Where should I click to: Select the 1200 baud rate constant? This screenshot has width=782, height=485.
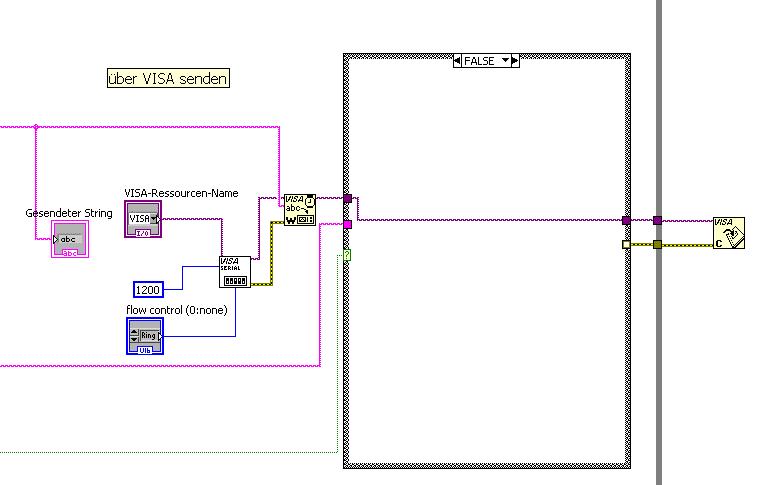(x=148, y=290)
